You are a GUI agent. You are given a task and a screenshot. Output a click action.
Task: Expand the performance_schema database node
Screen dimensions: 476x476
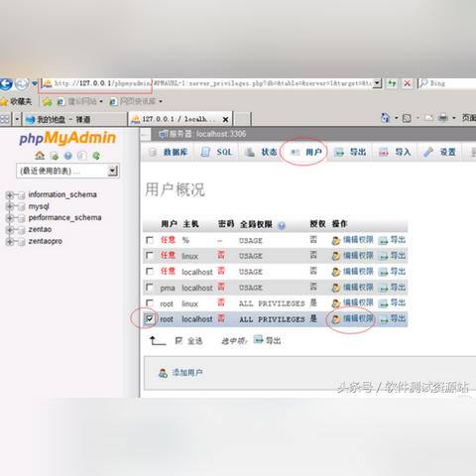coord(10,218)
